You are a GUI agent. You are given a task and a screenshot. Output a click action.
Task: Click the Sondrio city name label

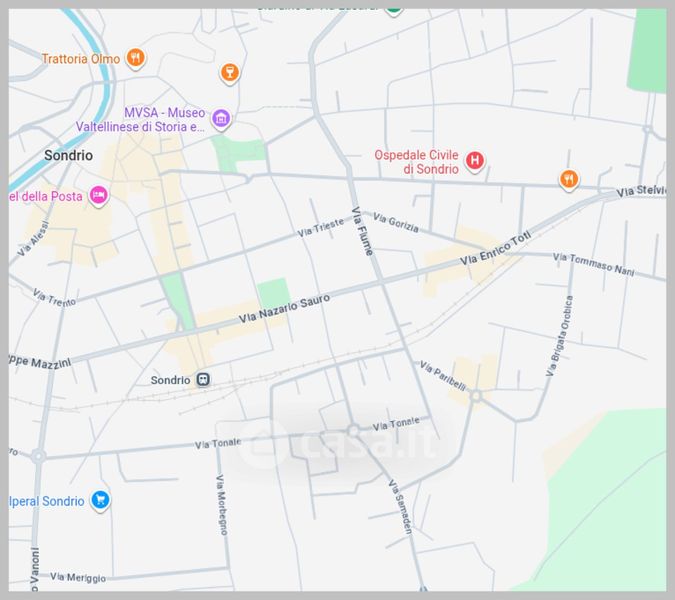68,156
